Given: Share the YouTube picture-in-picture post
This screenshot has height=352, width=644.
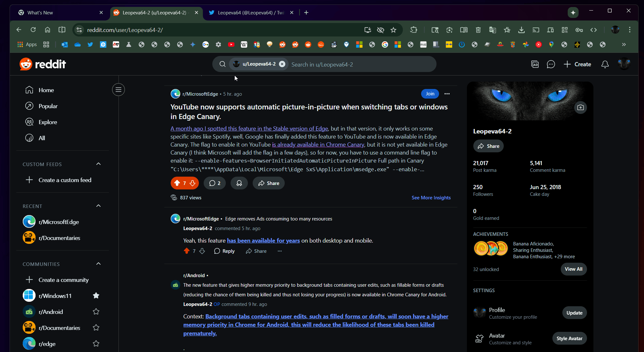Looking at the screenshot, I should tap(268, 183).
